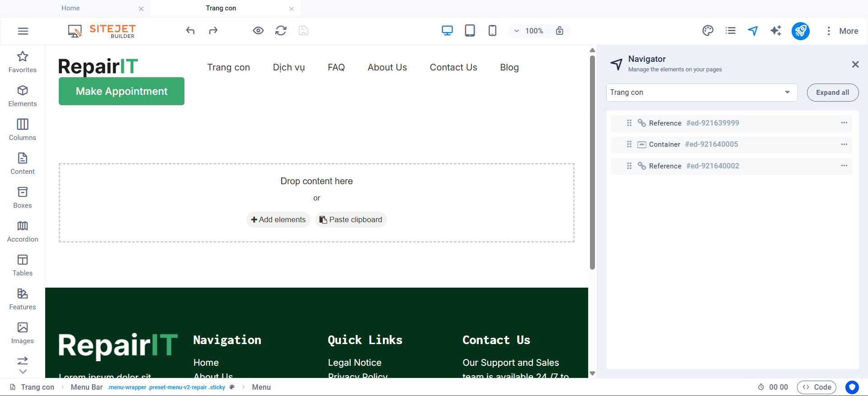Open the design palette icon
Viewport: 868px width, 396px height.
tap(708, 31)
